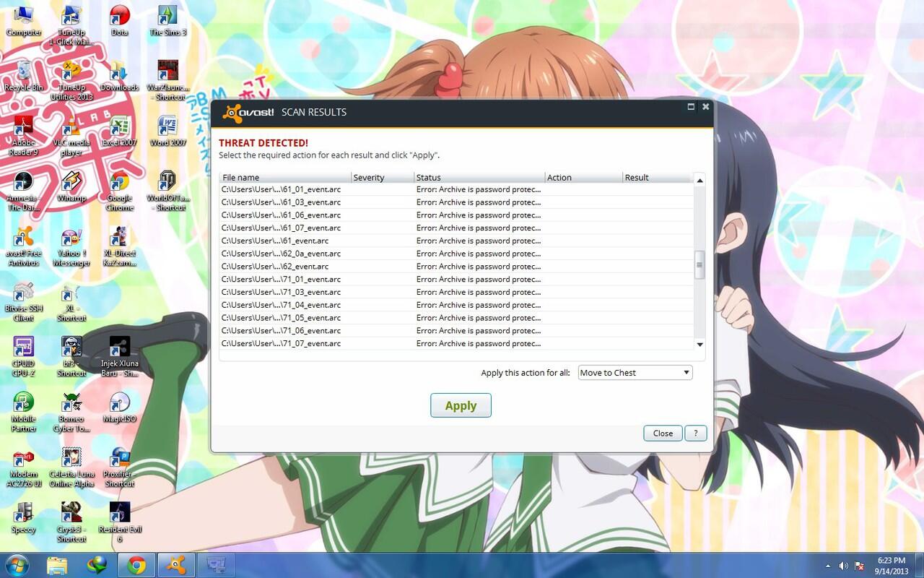Open 'Apply this action for all' dropdown
924x578 pixels.
(x=635, y=373)
